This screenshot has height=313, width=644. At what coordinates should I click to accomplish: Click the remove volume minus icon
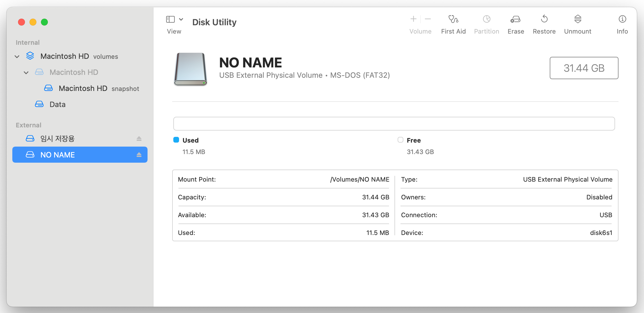point(428,19)
